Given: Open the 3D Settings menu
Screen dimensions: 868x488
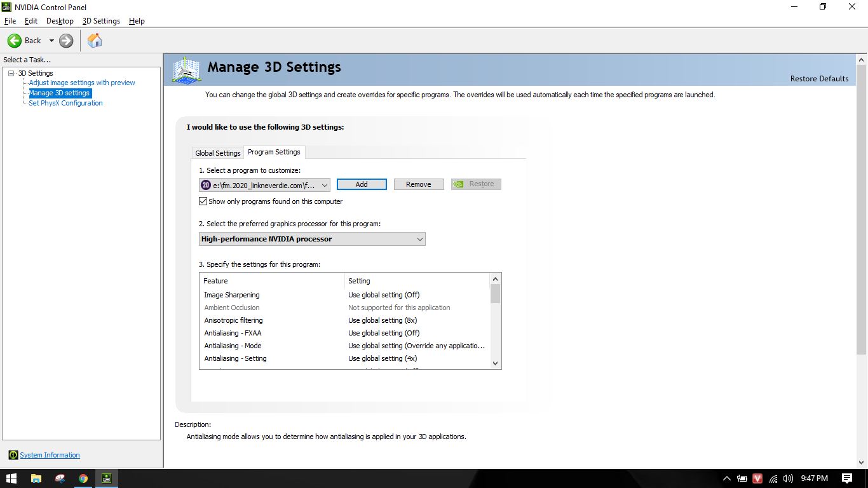Looking at the screenshot, I should point(101,21).
